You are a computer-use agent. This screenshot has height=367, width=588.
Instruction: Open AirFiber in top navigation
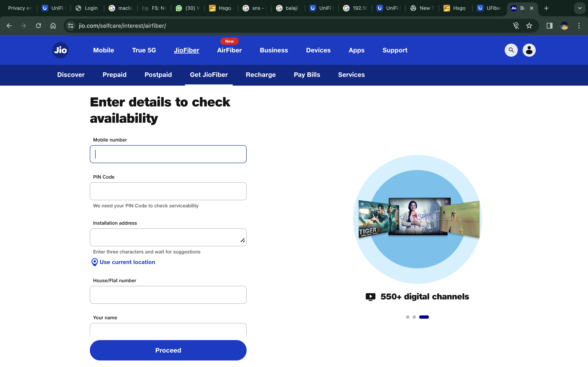coord(229,50)
